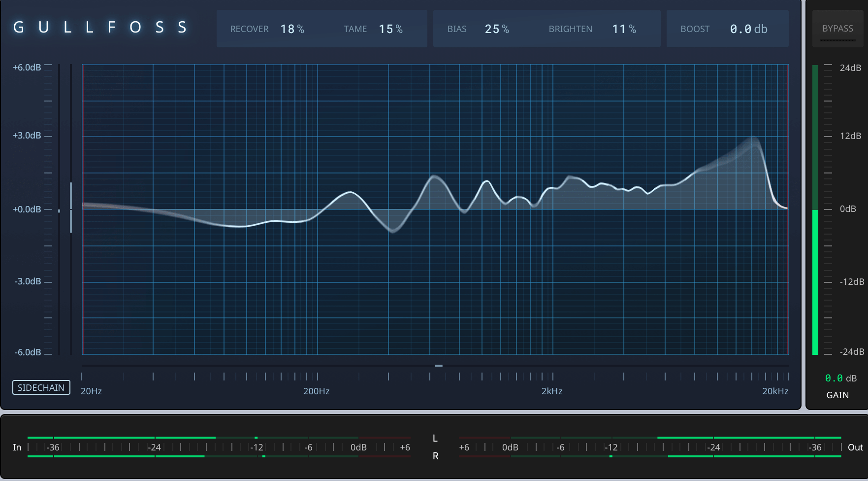Adjust the RECOVER 18% value
This screenshot has width=868, height=481.
pyautogui.click(x=292, y=29)
